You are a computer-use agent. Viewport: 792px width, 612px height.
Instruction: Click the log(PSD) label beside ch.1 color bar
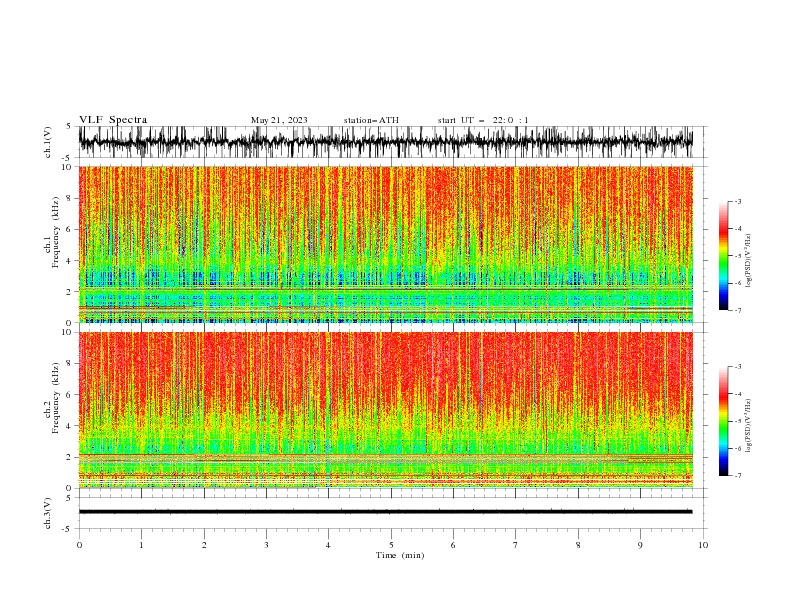[x=749, y=261]
